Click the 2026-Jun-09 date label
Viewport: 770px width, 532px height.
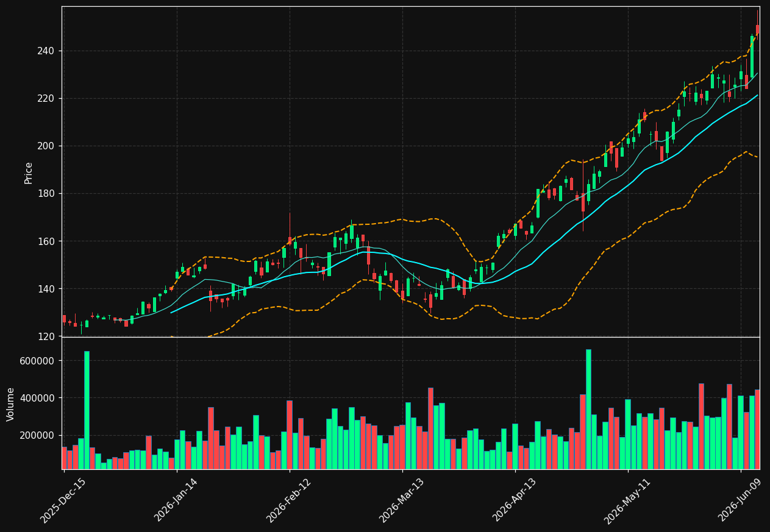pos(740,500)
